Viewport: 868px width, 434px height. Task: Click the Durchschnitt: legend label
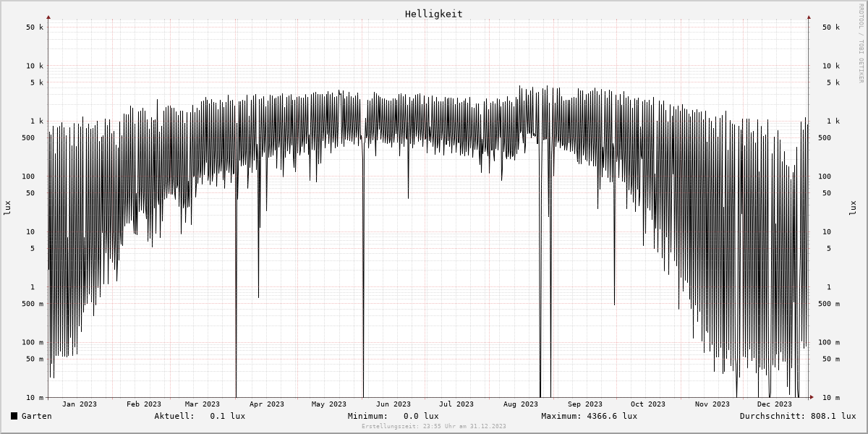click(x=772, y=416)
